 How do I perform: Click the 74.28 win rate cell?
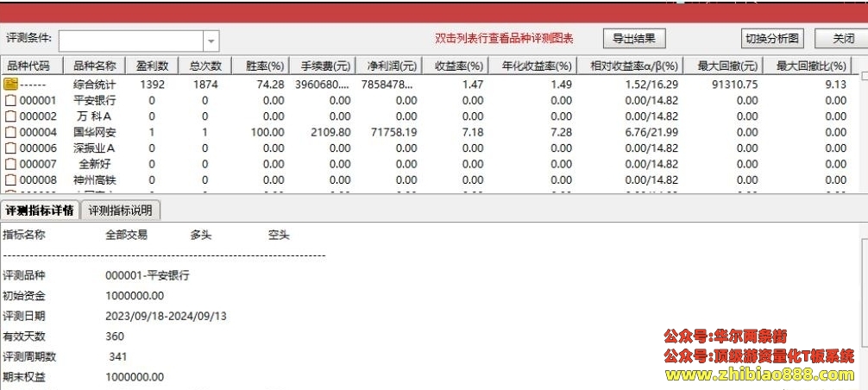tap(272, 85)
